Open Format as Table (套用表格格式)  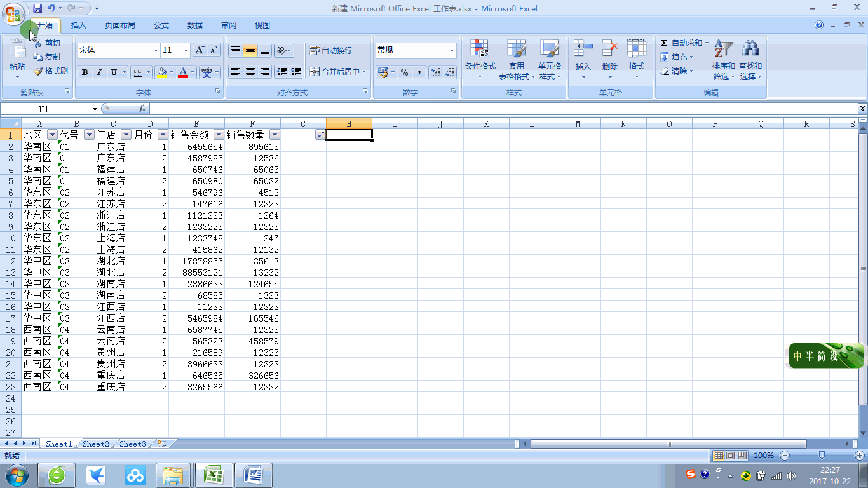point(517,60)
